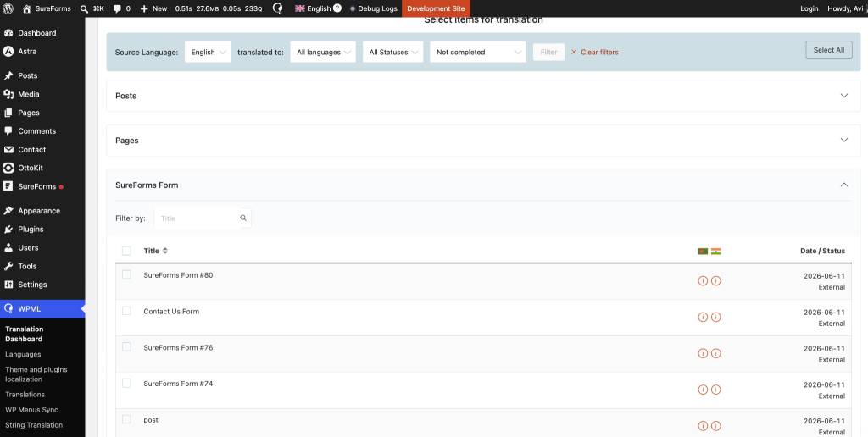The width and height of the screenshot is (868, 437).
Task: Check the Contact Us Form row checkbox
Action: tap(126, 311)
